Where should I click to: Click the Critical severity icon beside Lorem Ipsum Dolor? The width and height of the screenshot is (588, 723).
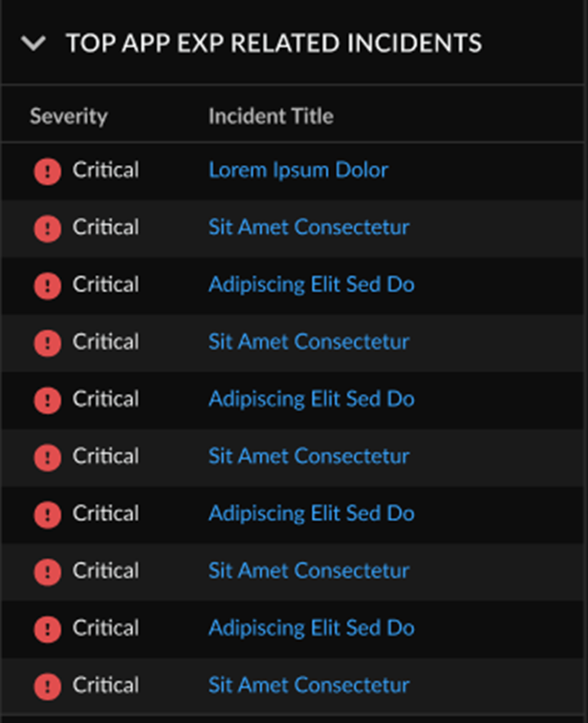(47, 172)
